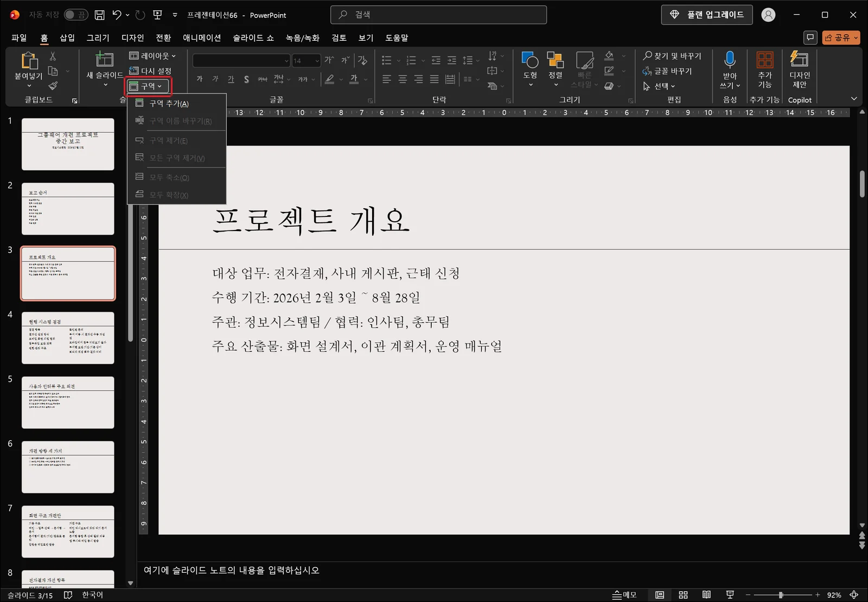This screenshot has width=868, height=602.
Task: Toggle text shadow S formatting
Action: click(247, 79)
